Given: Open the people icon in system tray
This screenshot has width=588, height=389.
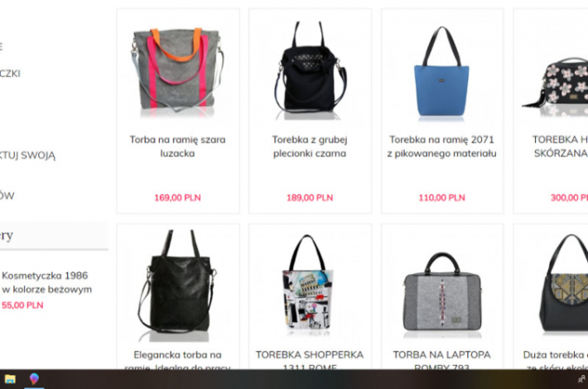Looking at the screenshot, I should coord(581,379).
